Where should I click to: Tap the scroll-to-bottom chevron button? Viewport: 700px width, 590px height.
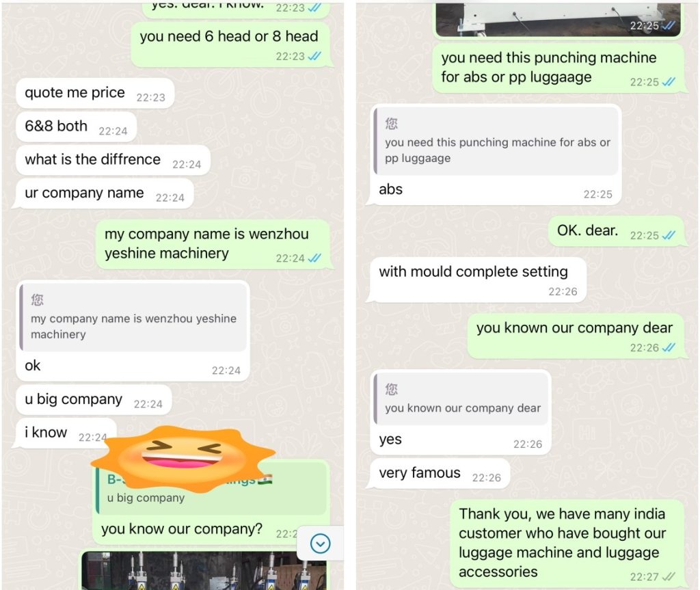pyautogui.click(x=320, y=543)
